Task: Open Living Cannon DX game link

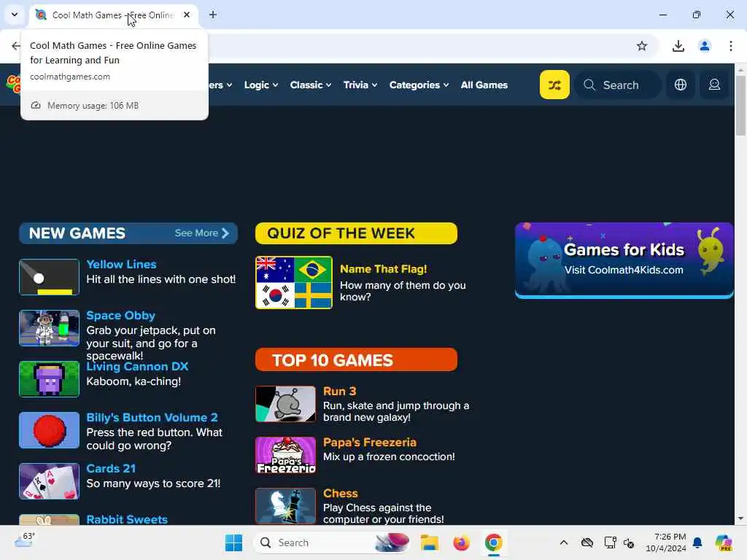Action: (137, 366)
